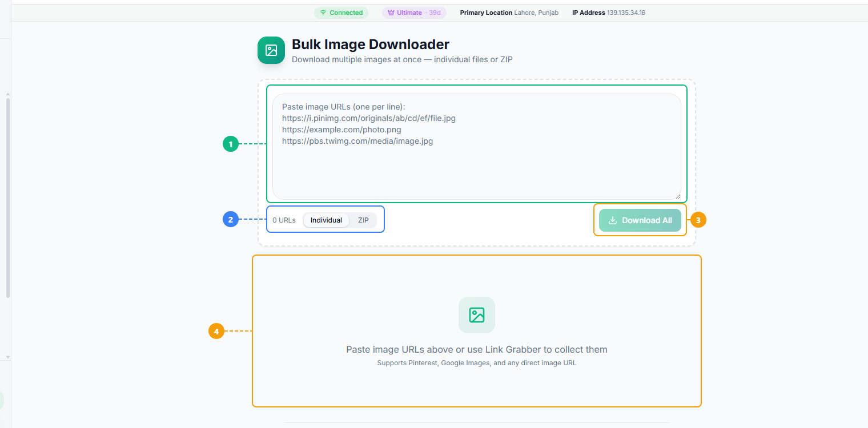The height and width of the screenshot is (428, 868).
Task: Switch download mode to ZIP
Action: [x=363, y=220]
